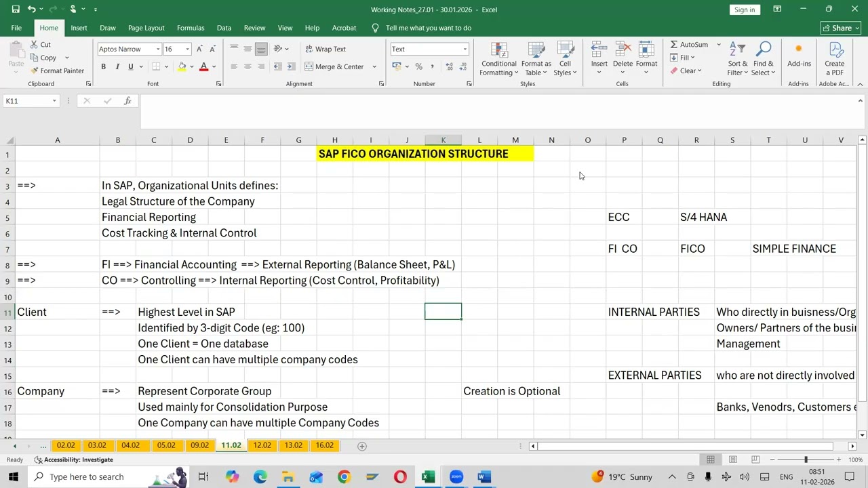Toggle Italic formatting

[x=117, y=66]
